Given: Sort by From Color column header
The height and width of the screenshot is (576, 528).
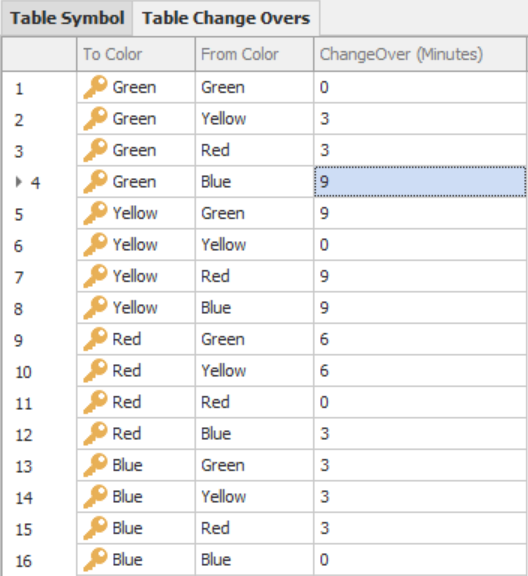Looking at the screenshot, I should point(254,54).
